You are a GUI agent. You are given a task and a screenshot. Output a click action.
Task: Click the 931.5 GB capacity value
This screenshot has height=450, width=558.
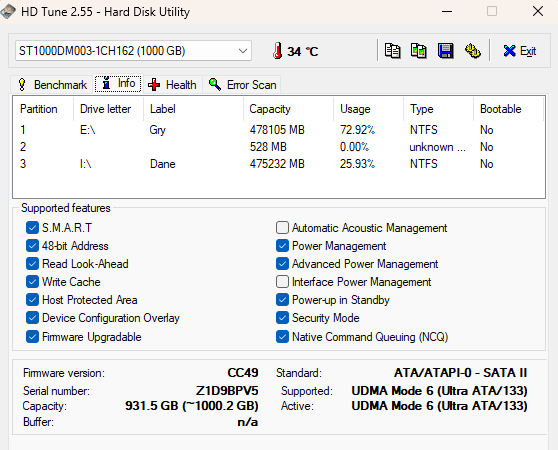point(192,406)
